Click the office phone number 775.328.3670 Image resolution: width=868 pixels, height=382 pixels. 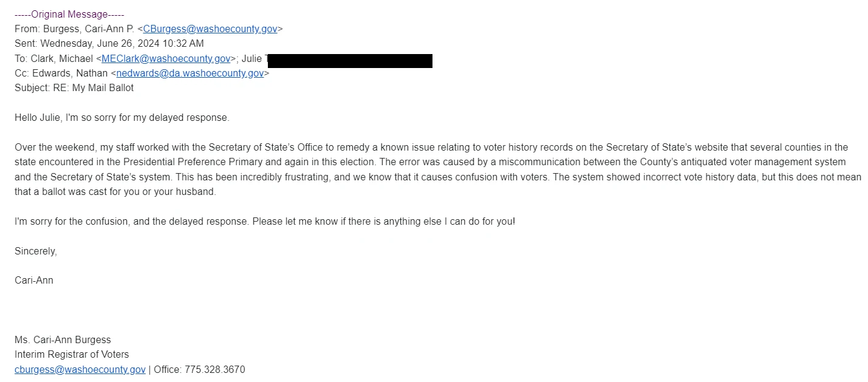tap(215, 369)
